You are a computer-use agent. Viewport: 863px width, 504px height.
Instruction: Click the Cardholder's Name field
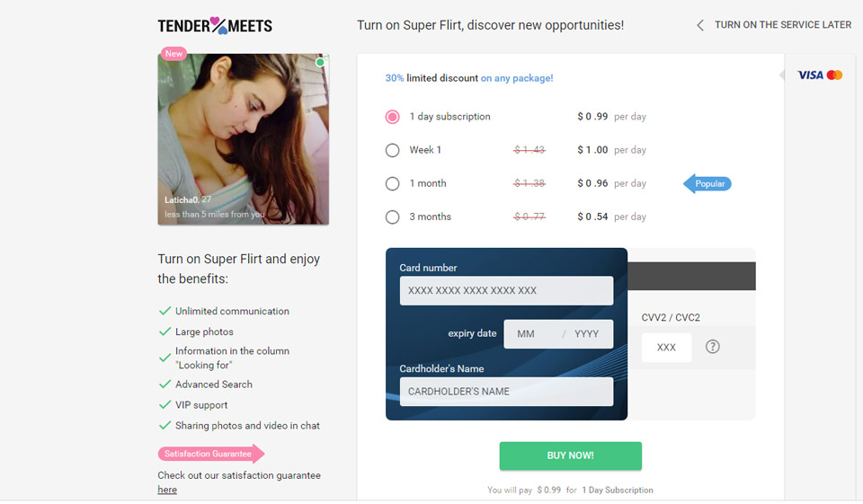[x=506, y=392]
